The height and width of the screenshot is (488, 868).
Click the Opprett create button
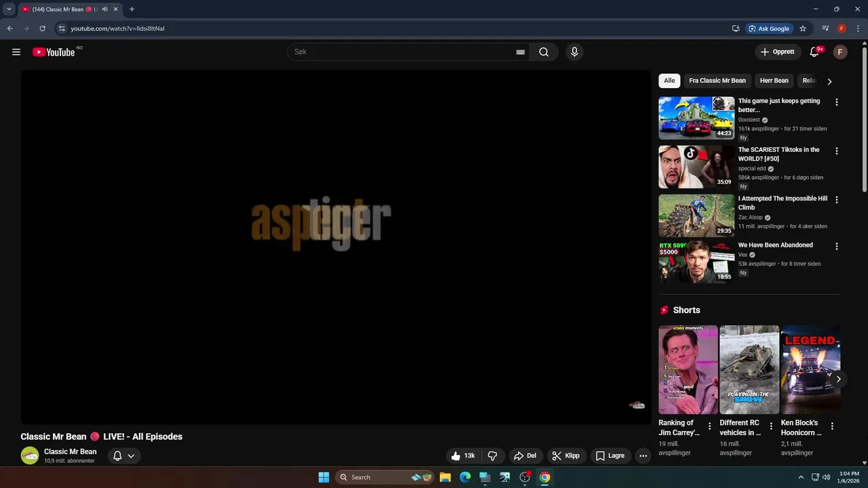point(778,52)
